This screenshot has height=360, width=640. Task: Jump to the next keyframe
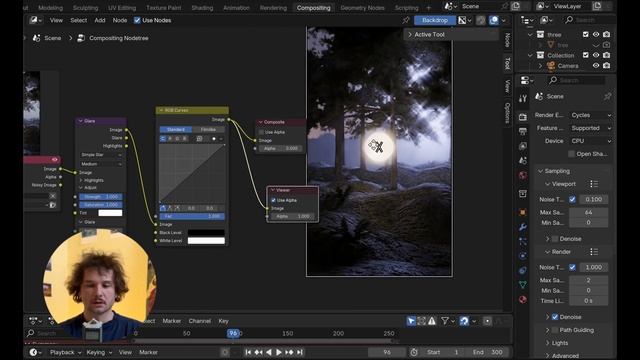289,352
